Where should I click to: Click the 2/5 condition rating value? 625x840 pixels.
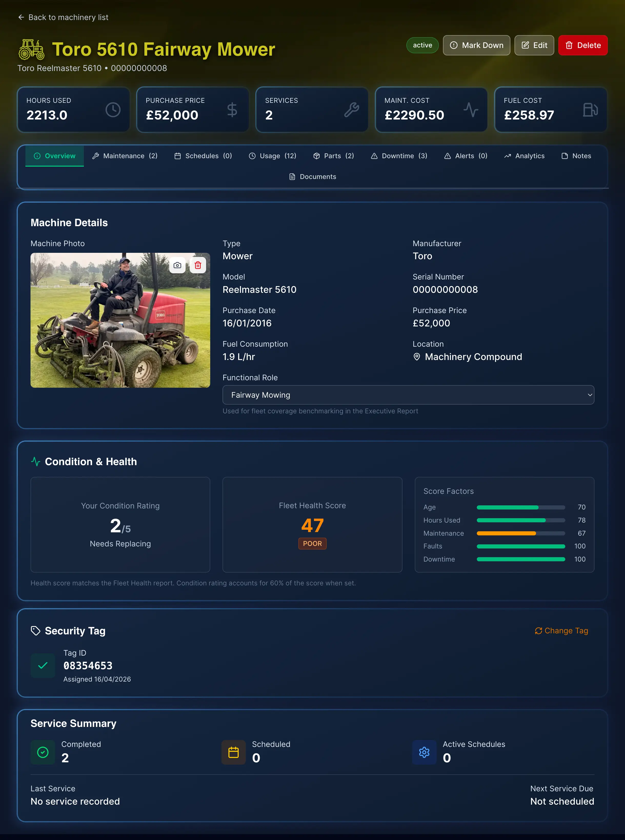[x=120, y=526]
